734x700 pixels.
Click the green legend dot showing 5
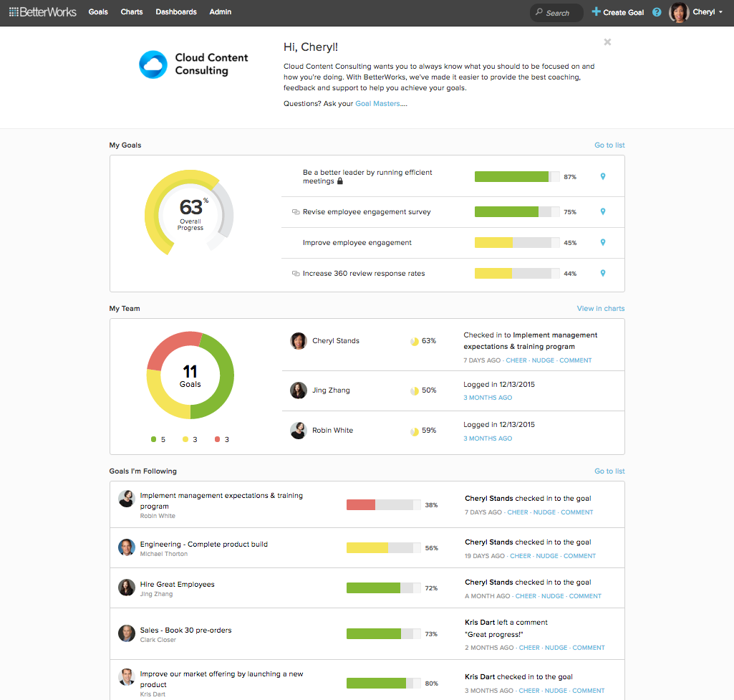pyautogui.click(x=153, y=439)
